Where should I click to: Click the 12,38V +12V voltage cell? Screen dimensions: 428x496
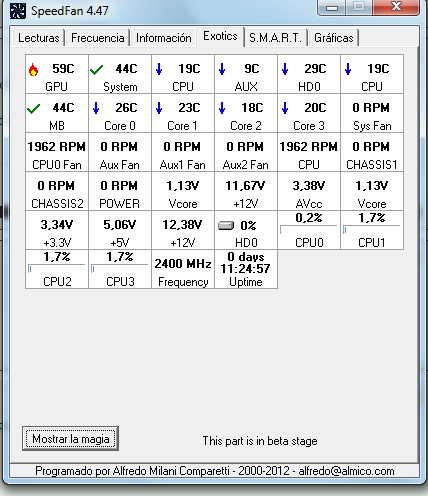click(x=183, y=230)
